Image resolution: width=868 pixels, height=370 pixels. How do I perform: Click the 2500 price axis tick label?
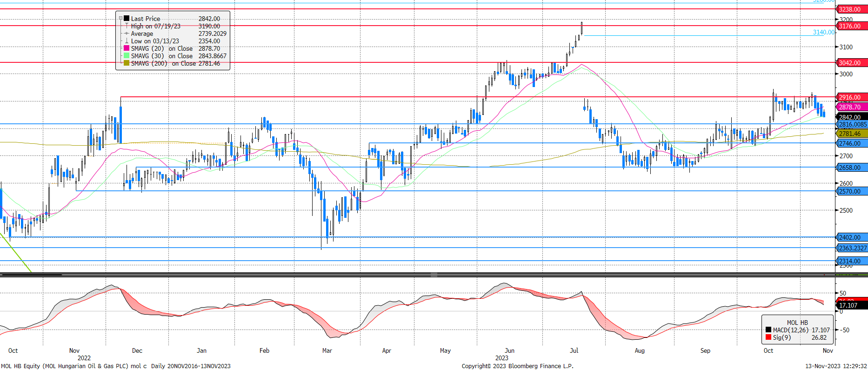pos(846,210)
